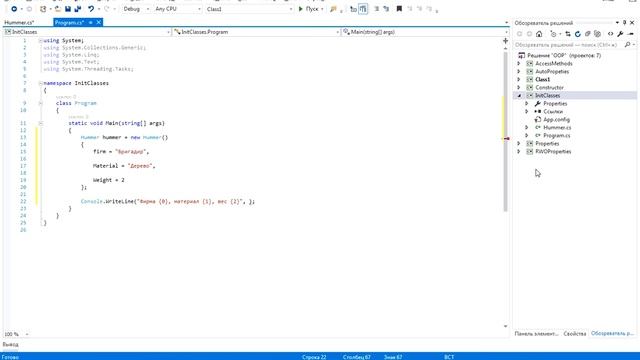640x360 pixels.
Task: Click the Undo arrow icon
Action: 91,9
